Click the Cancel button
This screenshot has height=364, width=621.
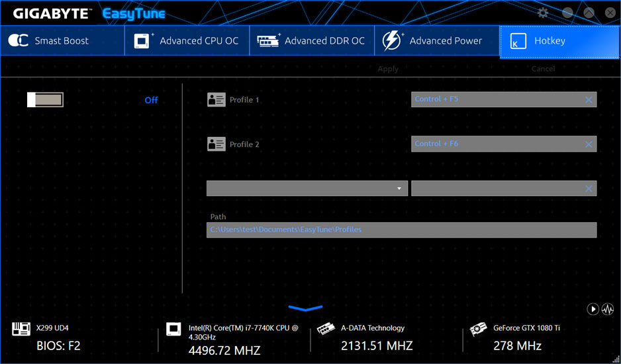click(543, 69)
